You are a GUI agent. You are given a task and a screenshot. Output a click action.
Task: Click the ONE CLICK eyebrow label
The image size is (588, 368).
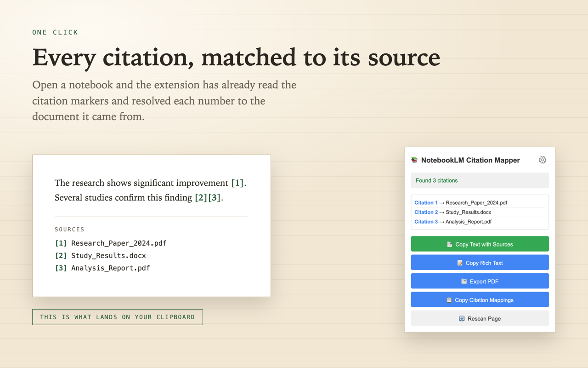tap(55, 32)
